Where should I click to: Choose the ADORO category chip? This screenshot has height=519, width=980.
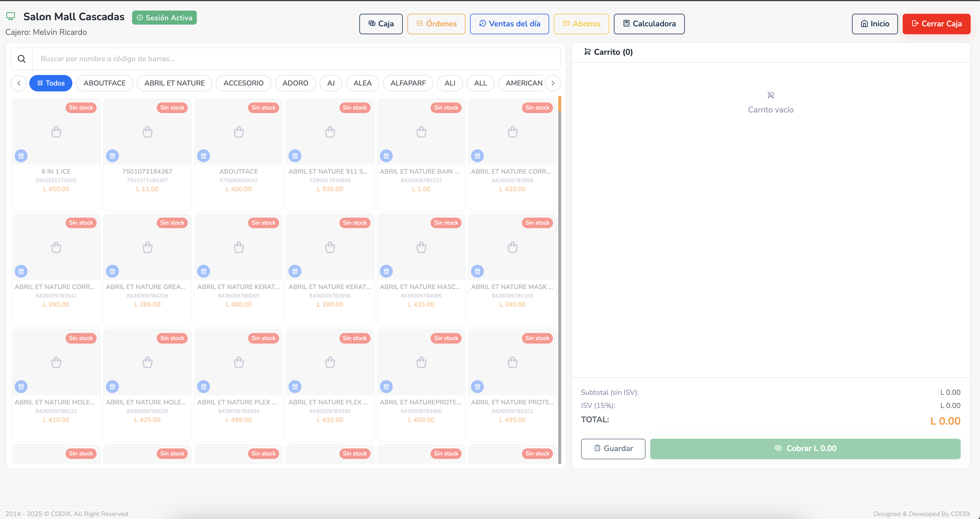point(296,83)
